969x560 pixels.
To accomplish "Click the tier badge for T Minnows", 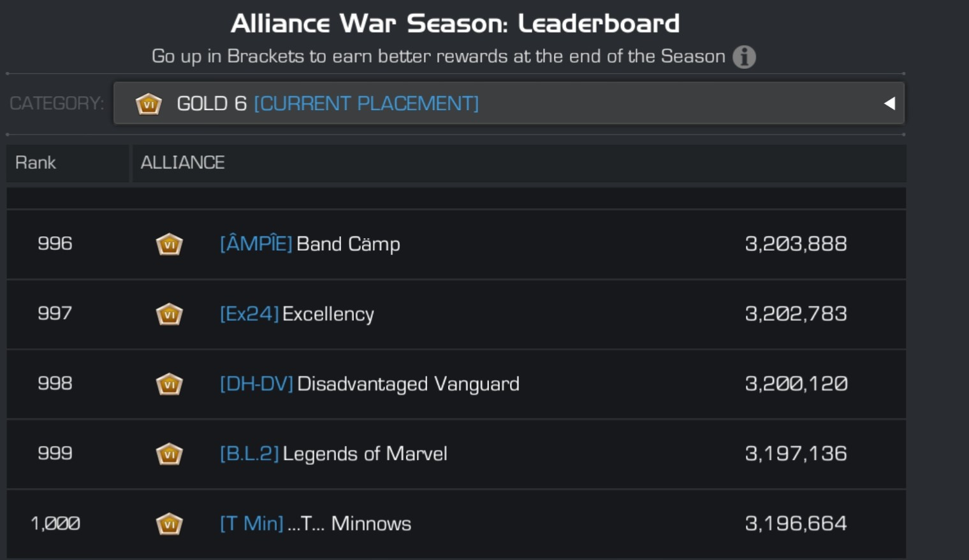I will point(169,524).
